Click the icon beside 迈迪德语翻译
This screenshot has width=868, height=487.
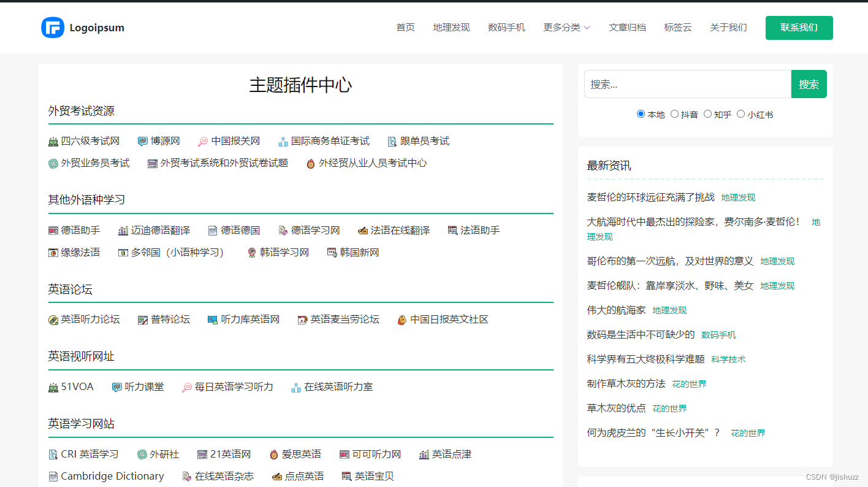coord(123,231)
